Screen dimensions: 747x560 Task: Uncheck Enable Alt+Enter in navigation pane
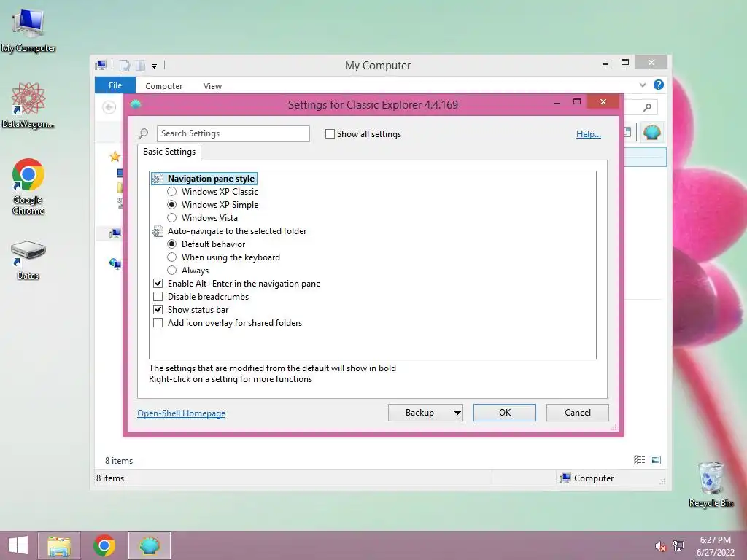pyautogui.click(x=158, y=284)
